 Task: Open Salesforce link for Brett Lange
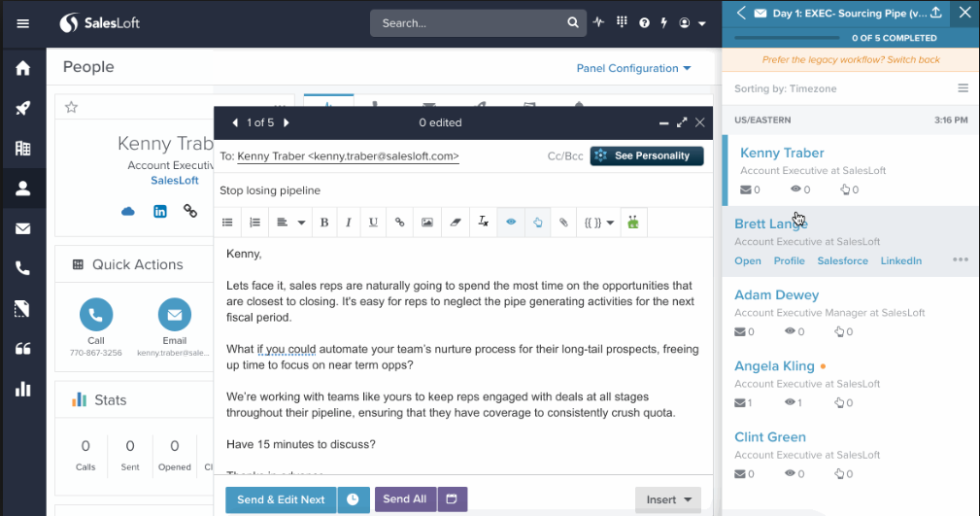(842, 260)
